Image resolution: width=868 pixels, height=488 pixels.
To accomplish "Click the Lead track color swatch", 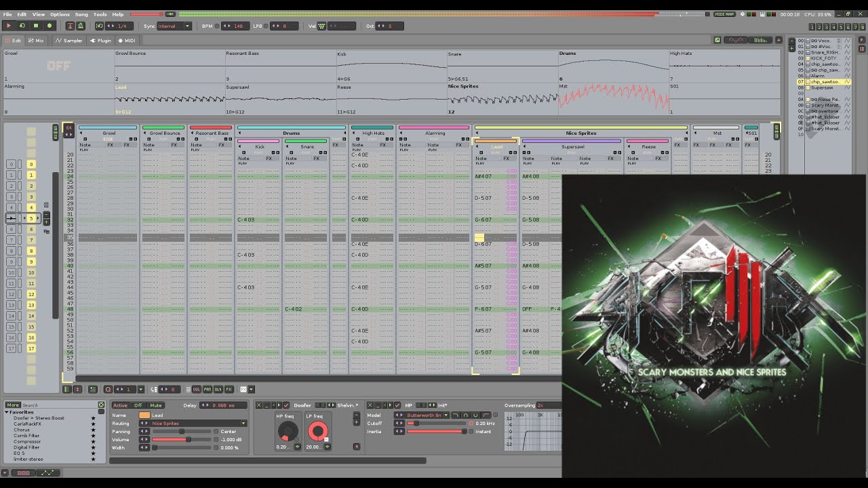I will pos(144,415).
